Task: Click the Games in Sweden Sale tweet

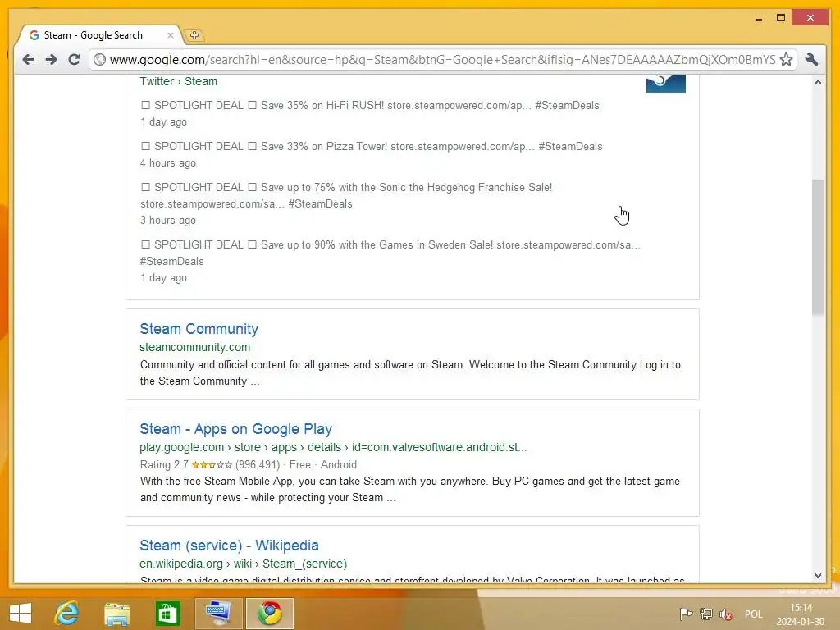Action: point(390,253)
